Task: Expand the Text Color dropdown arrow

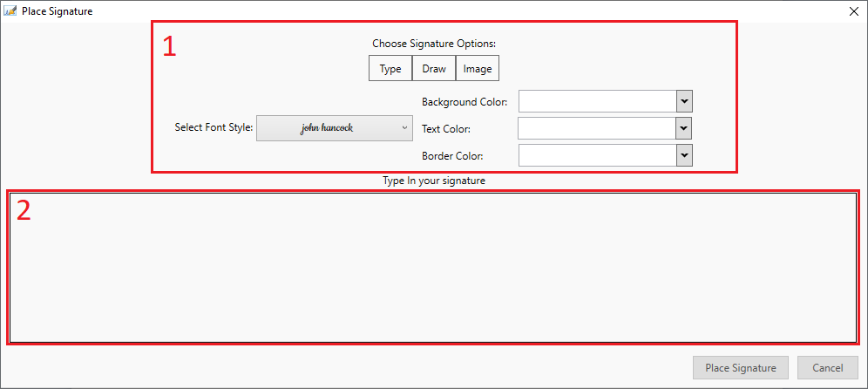Action: [x=685, y=128]
